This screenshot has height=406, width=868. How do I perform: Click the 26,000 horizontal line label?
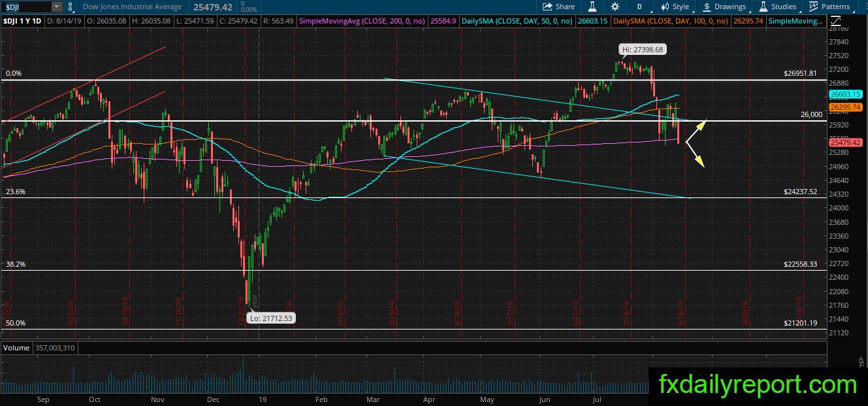[x=811, y=114]
